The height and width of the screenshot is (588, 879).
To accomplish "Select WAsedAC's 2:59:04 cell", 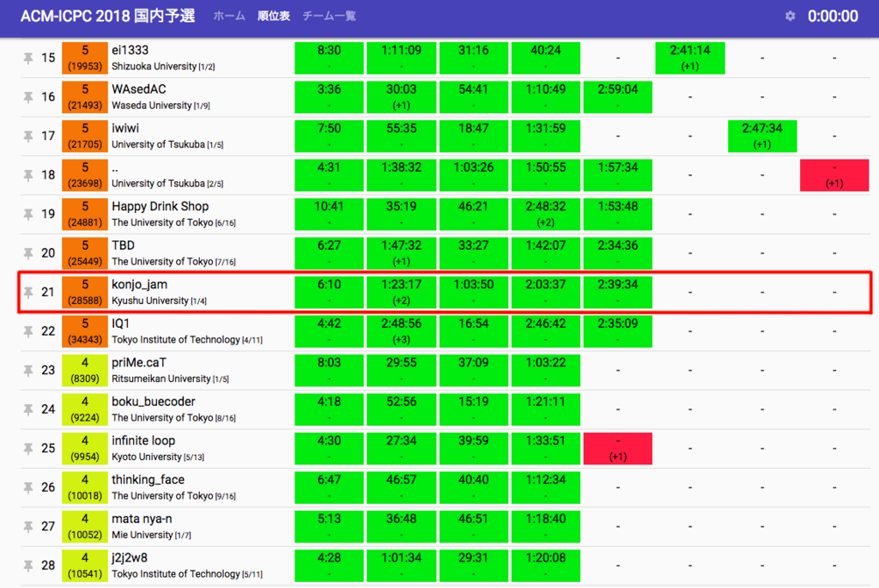I will tap(618, 97).
